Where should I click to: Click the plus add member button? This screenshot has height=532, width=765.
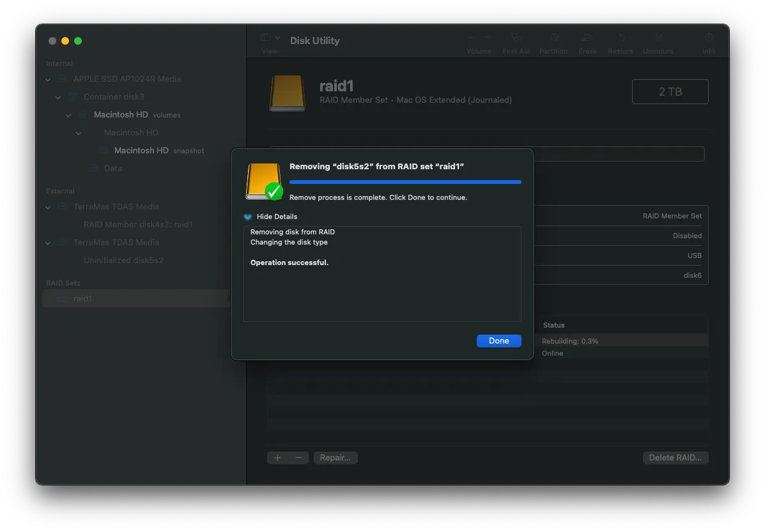click(x=277, y=457)
